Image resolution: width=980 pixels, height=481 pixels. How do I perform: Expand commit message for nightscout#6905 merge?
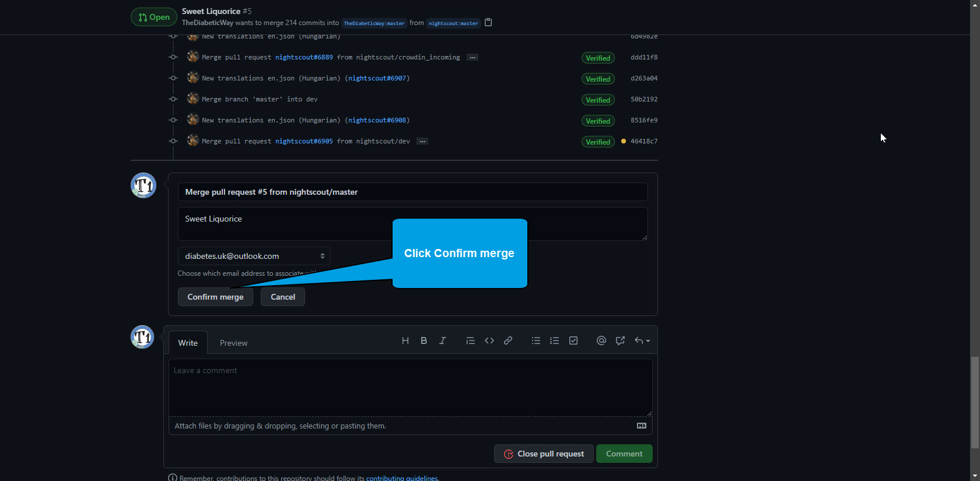(422, 142)
